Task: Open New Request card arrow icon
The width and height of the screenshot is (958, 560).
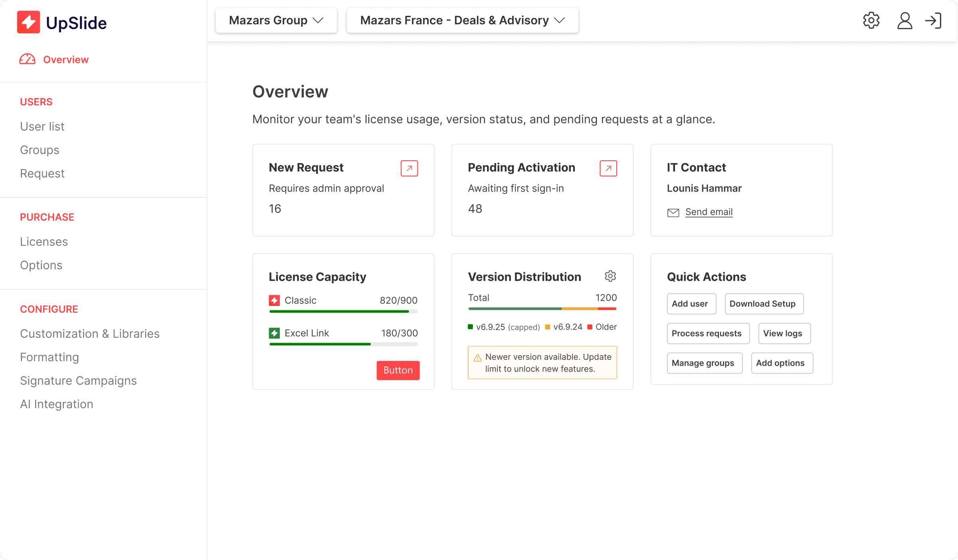Action: [x=409, y=168]
